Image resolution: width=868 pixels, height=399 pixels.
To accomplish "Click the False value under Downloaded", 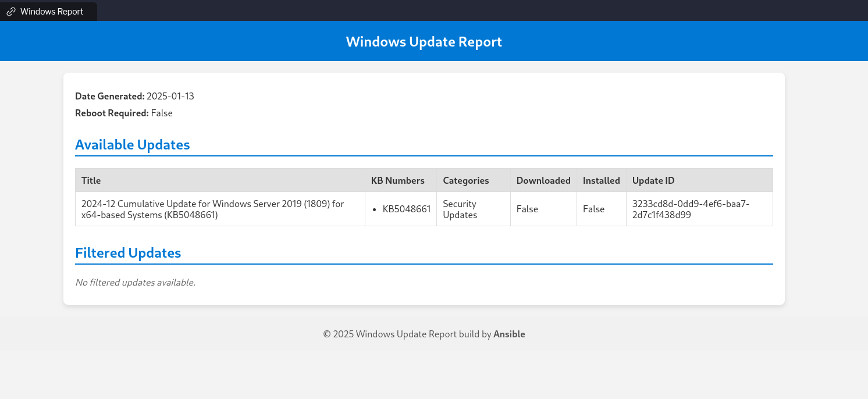I will coord(527,209).
